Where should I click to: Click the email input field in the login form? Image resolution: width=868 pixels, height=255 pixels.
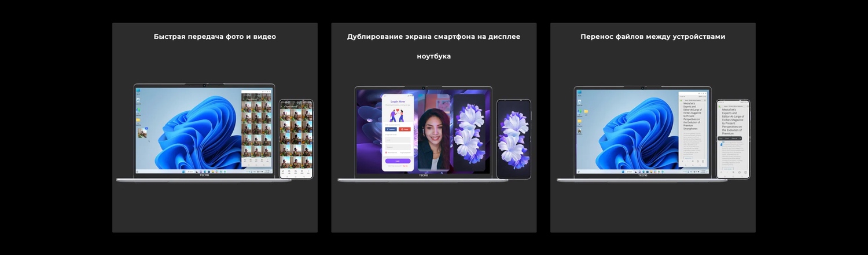[398, 140]
